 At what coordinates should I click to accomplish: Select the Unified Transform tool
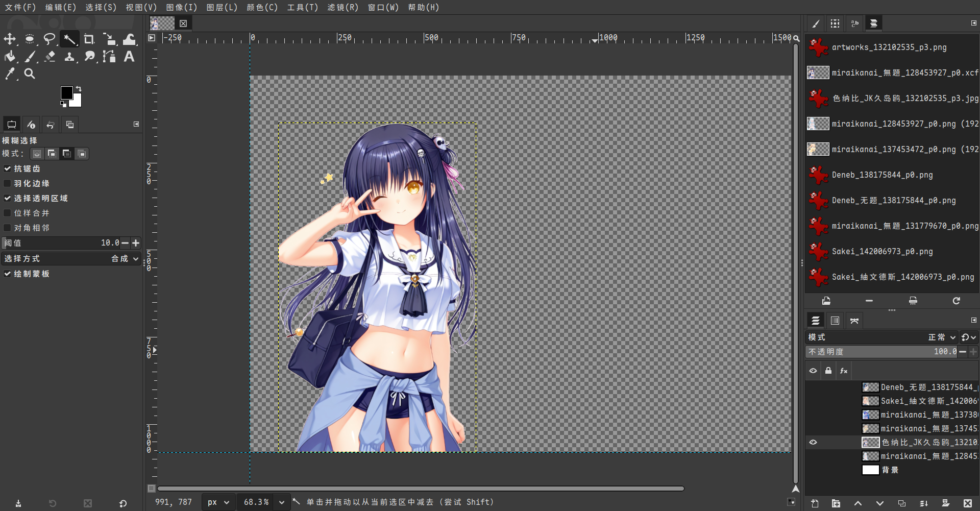[109, 39]
